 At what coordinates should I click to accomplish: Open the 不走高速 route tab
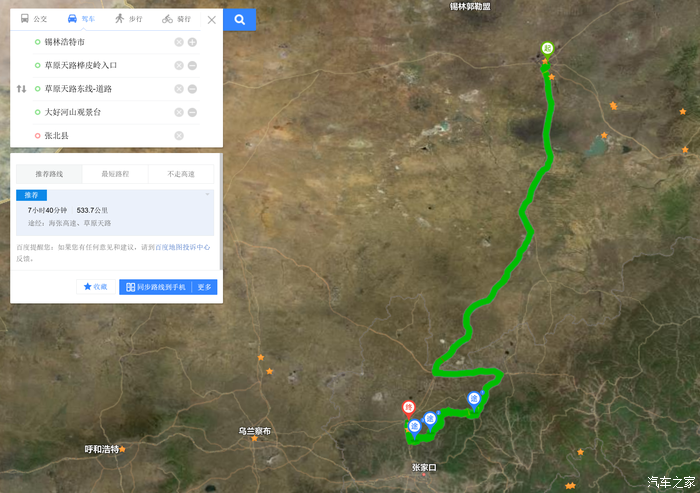(181, 174)
